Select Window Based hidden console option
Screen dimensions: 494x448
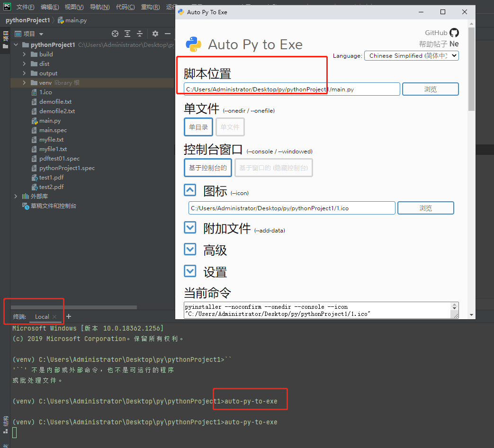click(x=273, y=168)
